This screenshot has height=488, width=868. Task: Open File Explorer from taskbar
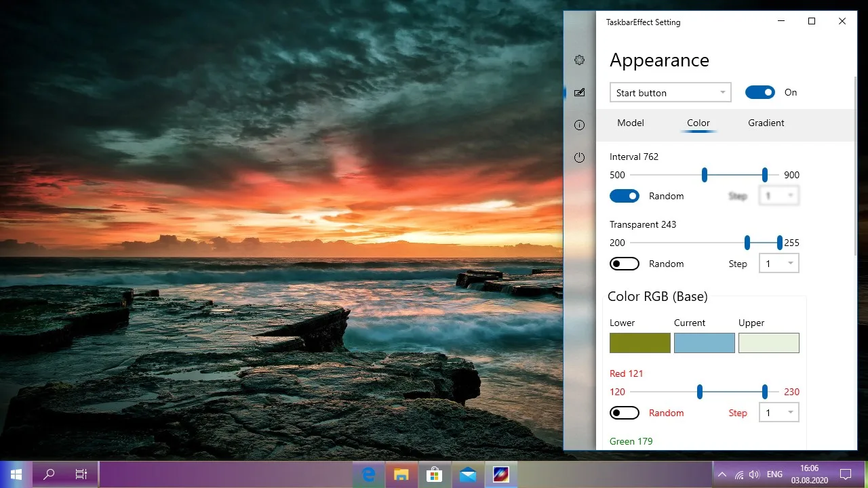[x=401, y=474]
